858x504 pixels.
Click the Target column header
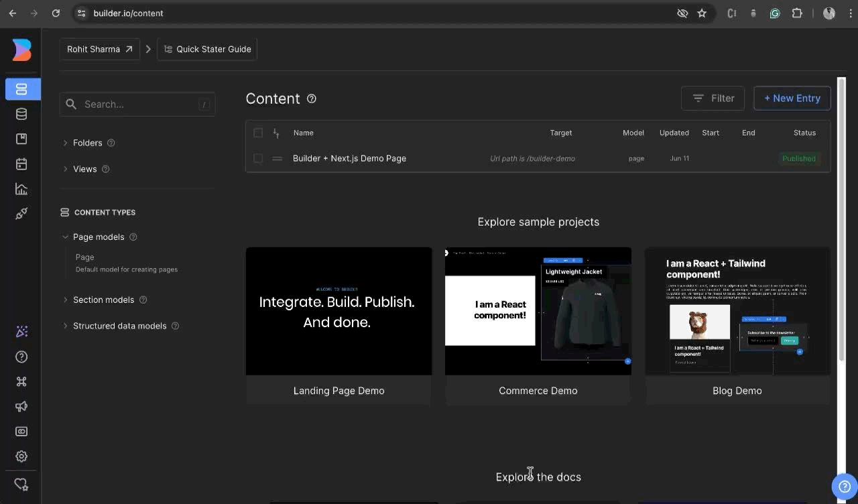click(561, 133)
